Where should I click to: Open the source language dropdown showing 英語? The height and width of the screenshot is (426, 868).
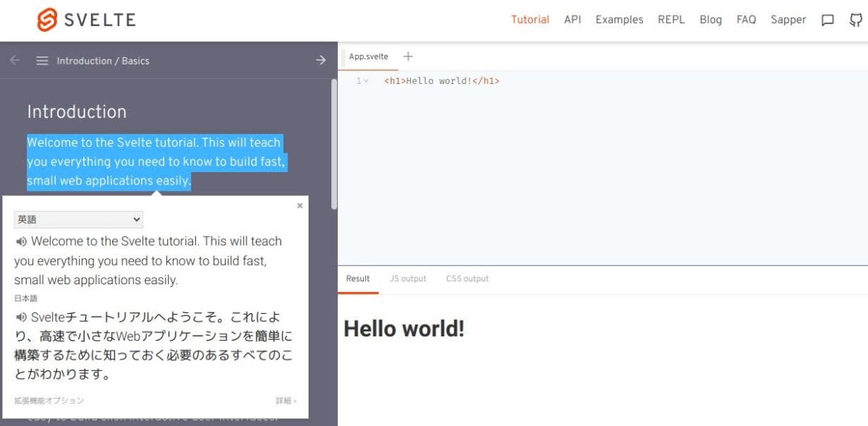click(x=79, y=219)
